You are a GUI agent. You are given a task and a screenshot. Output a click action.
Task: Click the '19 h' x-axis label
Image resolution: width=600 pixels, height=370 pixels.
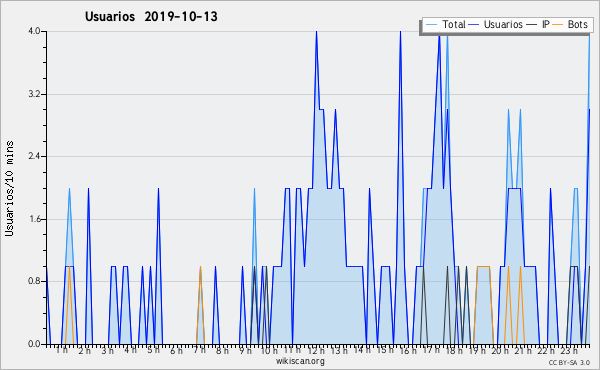tap(477, 350)
